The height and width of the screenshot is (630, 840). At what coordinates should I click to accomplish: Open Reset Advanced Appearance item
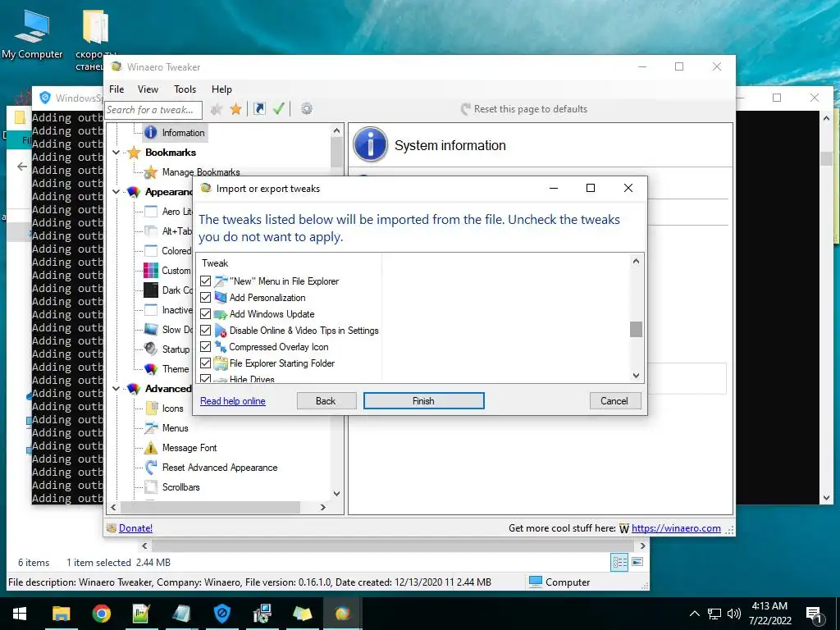click(220, 468)
